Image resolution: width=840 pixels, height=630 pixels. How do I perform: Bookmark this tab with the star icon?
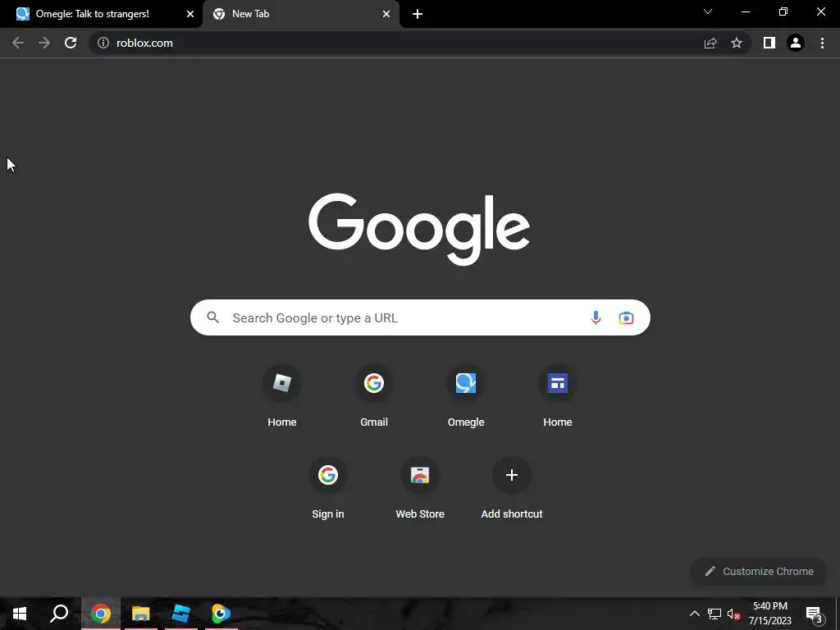point(737,43)
